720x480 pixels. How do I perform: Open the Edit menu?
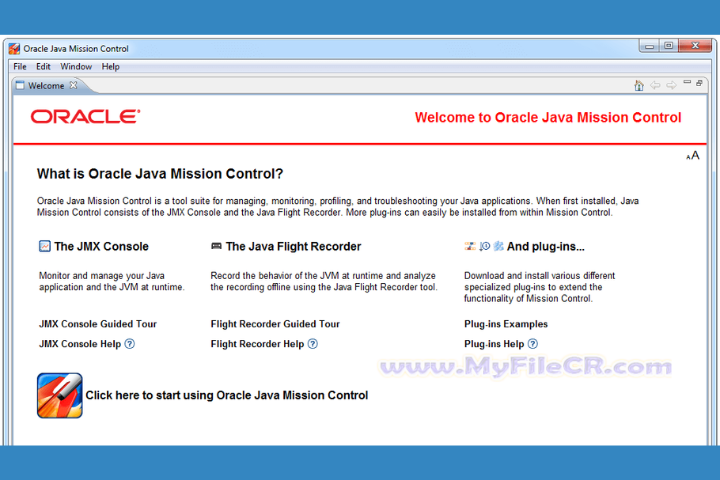point(43,67)
